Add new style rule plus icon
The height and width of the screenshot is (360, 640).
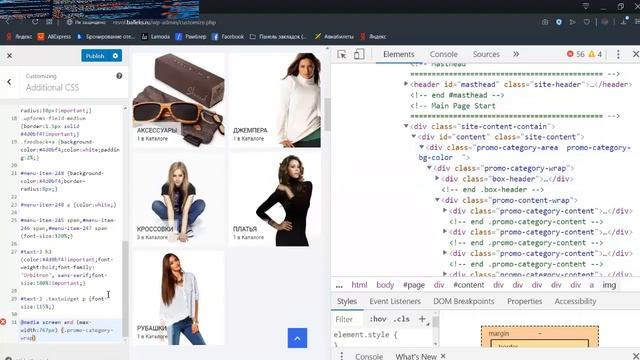[x=422, y=319]
